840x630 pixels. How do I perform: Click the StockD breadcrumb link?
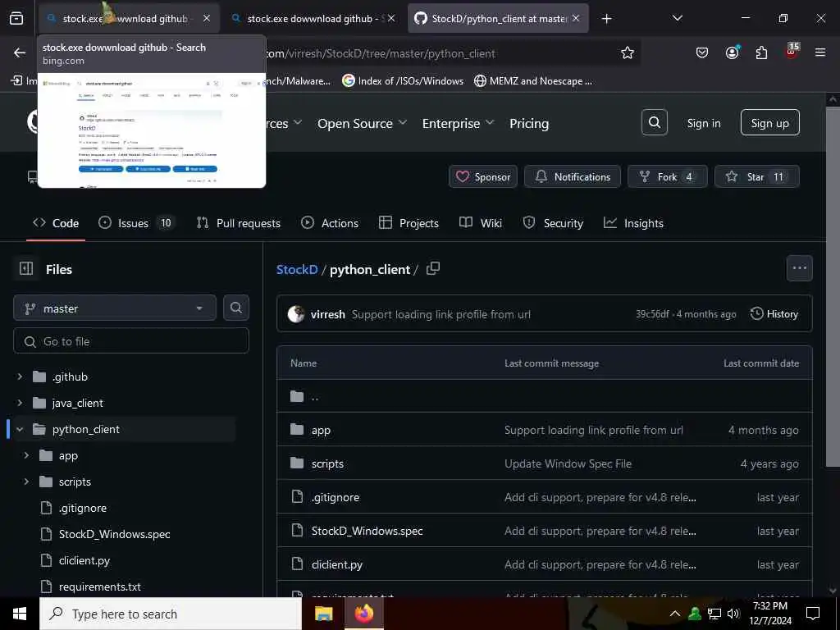[297, 269]
